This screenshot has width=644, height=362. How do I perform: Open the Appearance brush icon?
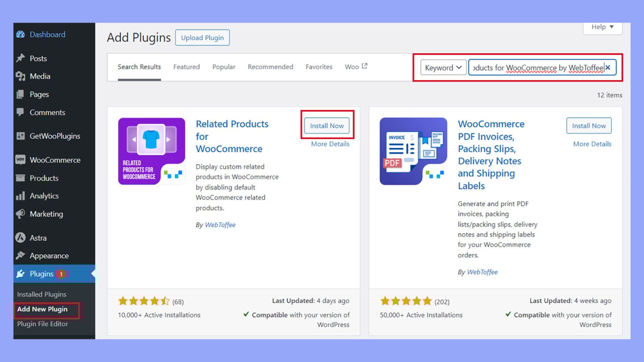click(20, 256)
